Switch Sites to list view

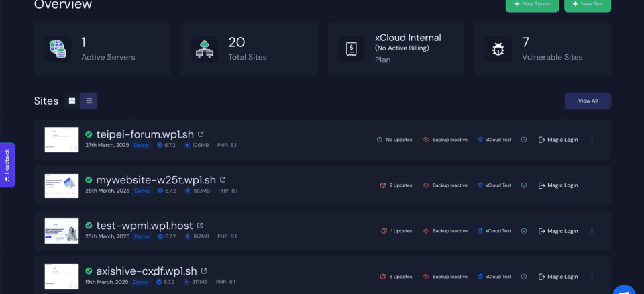pyautogui.click(x=89, y=101)
